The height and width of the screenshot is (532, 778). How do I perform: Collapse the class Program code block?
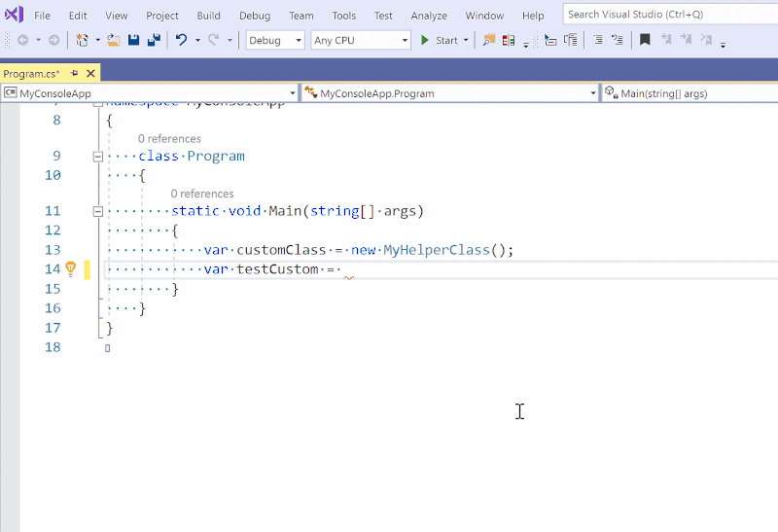98,157
